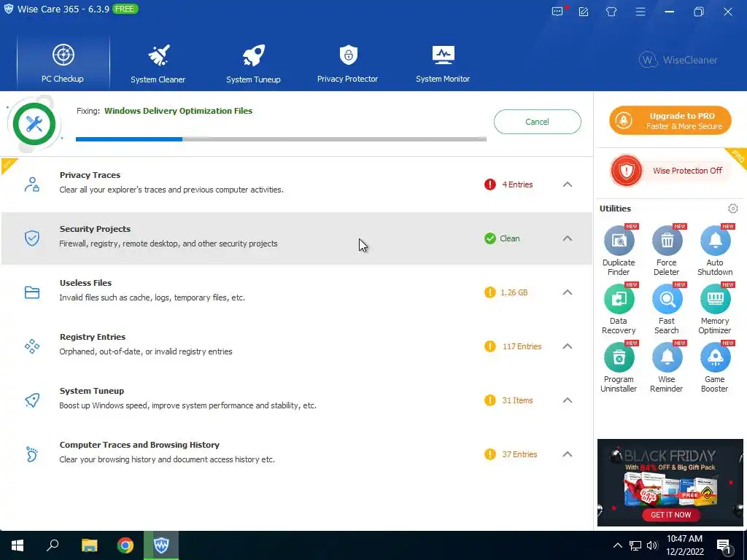This screenshot has height=560, width=747.
Task: Click the Wise Protection Off label
Action: point(687,171)
